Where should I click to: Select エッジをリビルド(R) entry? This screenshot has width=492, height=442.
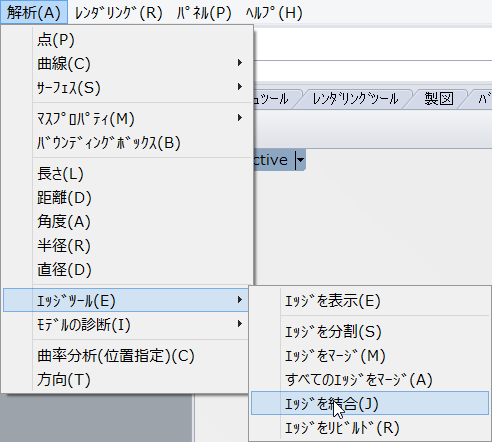[370, 427]
